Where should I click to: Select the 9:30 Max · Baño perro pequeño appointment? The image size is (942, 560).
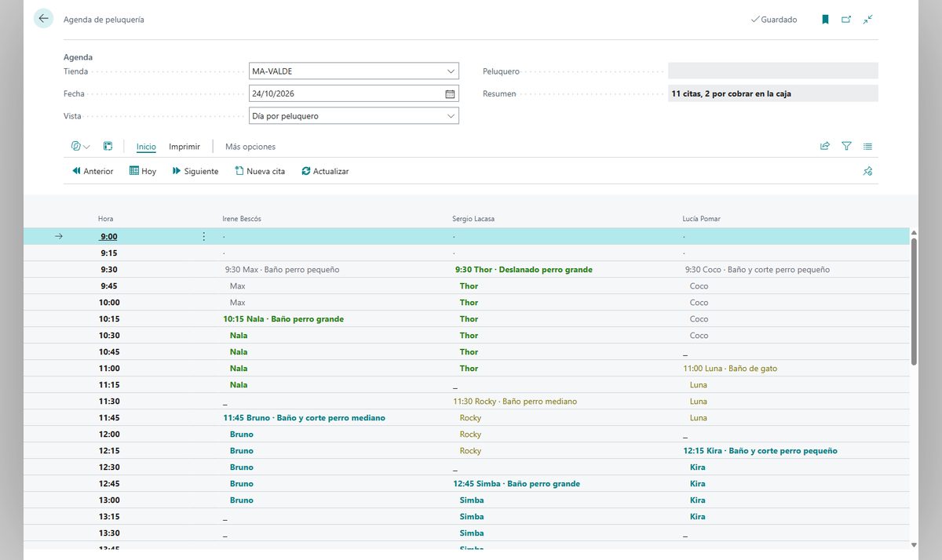click(282, 269)
